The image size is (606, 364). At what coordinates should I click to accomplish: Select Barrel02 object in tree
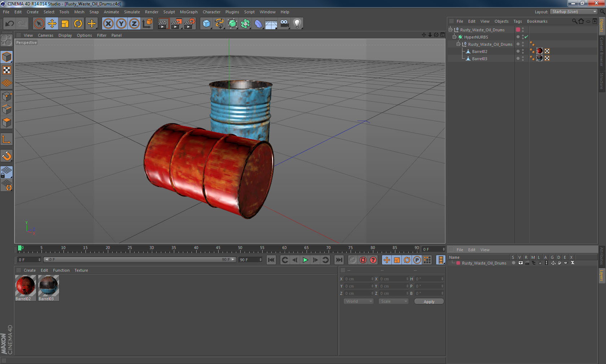click(x=479, y=52)
